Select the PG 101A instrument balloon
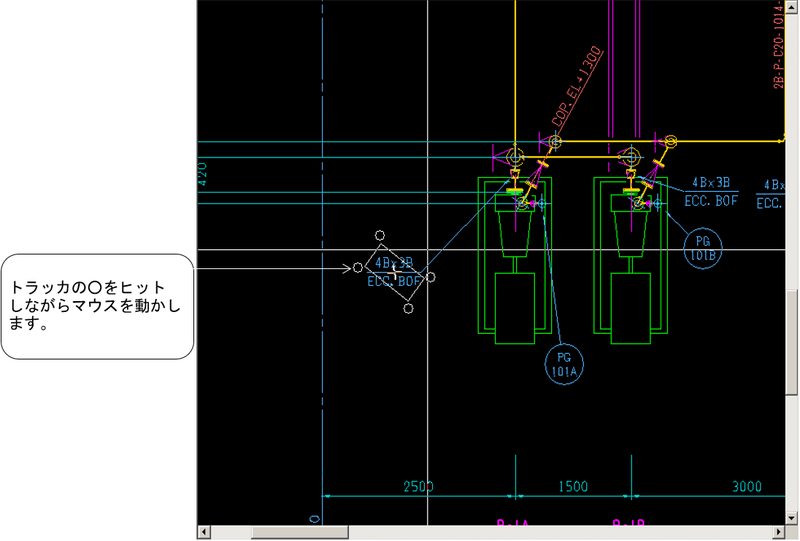The width and height of the screenshot is (800, 541). pyautogui.click(x=563, y=363)
